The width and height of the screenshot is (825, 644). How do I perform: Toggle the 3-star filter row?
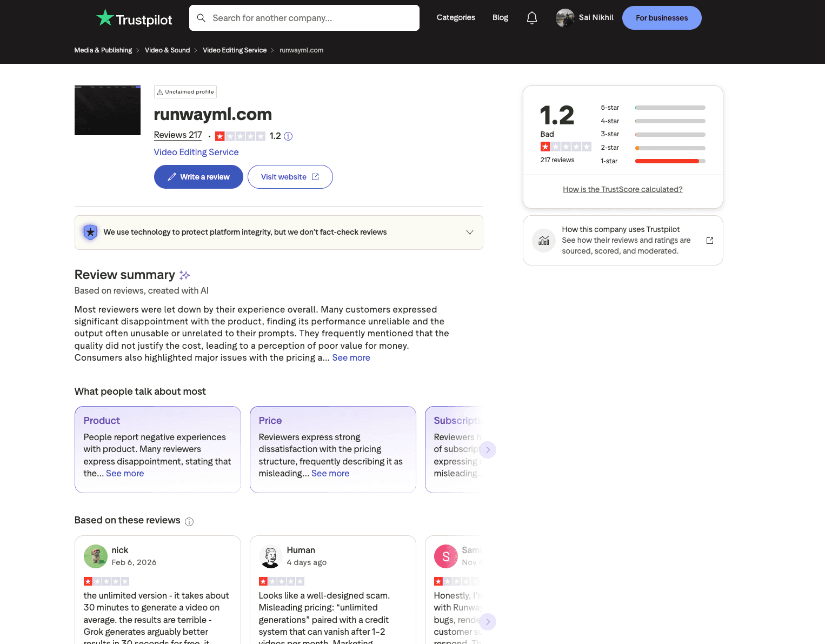(653, 134)
